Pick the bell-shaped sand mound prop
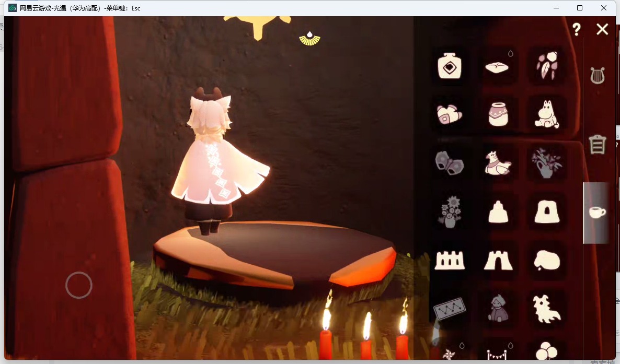This screenshot has width=620, height=364. [x=498, y=212]
